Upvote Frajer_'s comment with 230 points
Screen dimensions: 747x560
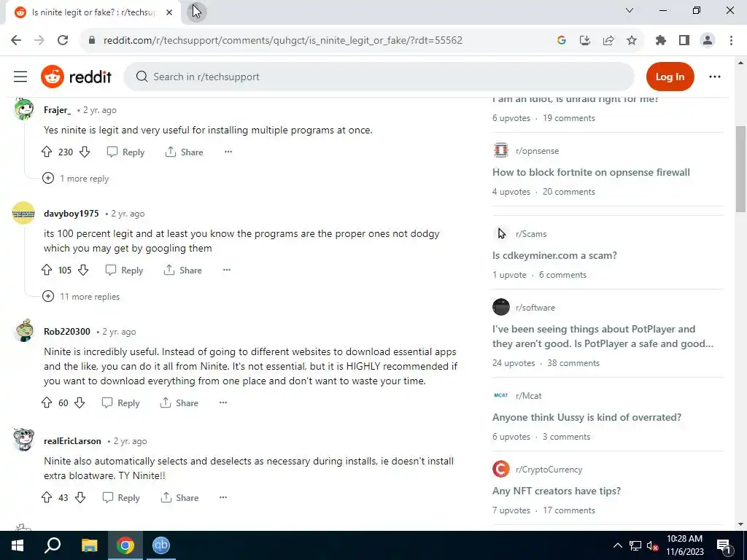point(46,152)
